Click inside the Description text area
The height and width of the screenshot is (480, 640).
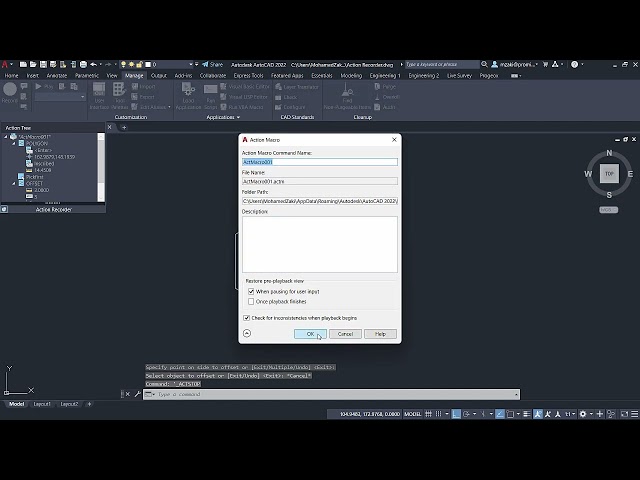coord(320,244)
